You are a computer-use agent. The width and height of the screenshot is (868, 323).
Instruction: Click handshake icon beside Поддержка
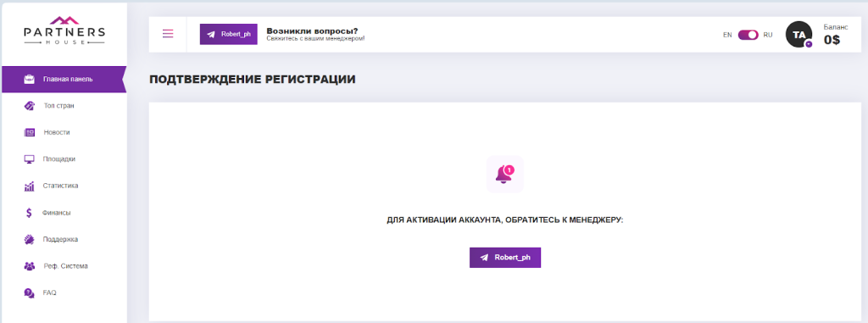click(x=30, y=239)
